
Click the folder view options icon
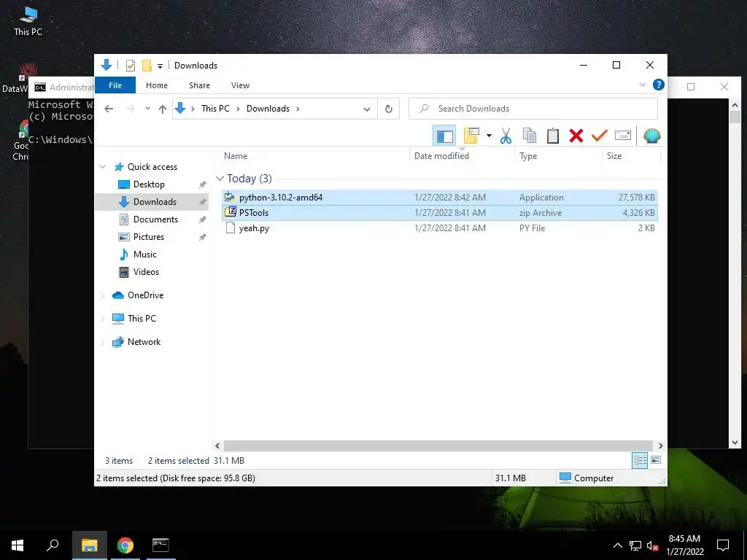(x=471, y=136)
